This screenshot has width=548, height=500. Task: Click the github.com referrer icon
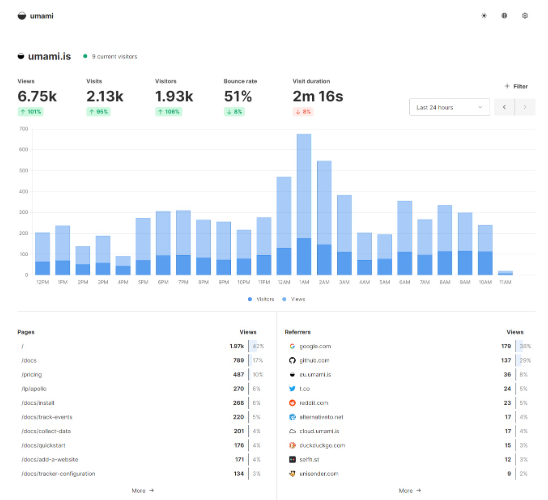pos(292,360)
